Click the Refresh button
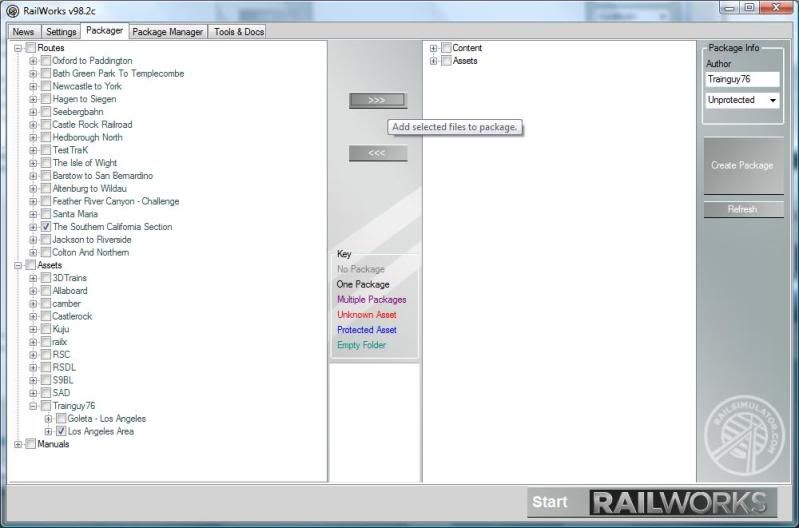Viewport: 799px width, 528px height. [x=742, y=209]
